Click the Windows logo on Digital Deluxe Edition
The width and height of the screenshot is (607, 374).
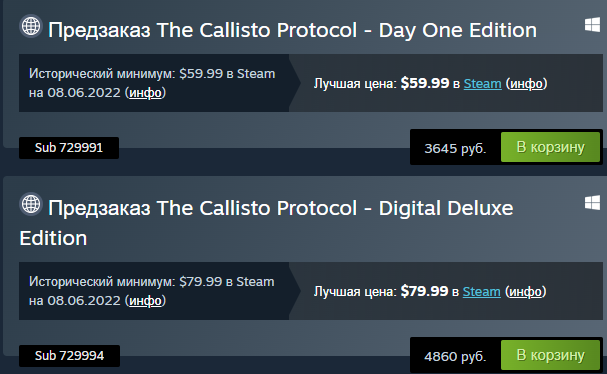pyautogui.click(x=592, y=202)
